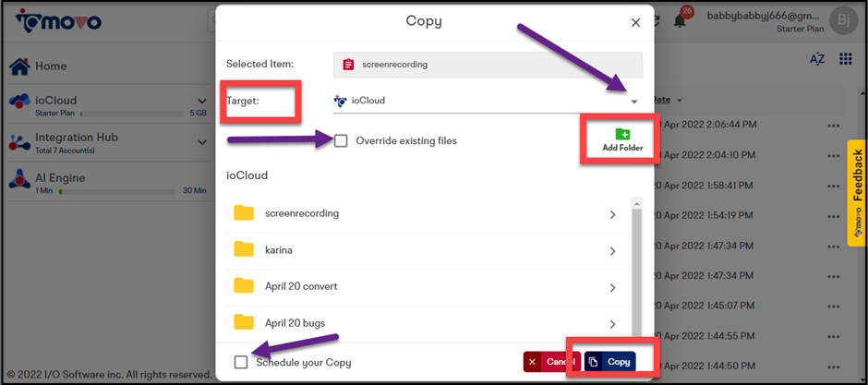Image resolution: width=868 pixels, height=385 pixels.
Task: Open the Bj user avatar menu
Action: (844, 21)
